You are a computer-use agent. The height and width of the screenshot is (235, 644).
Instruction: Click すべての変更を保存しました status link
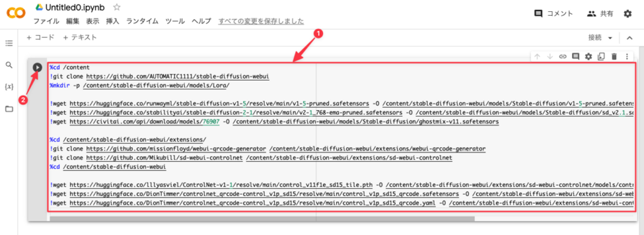[261, 21]
